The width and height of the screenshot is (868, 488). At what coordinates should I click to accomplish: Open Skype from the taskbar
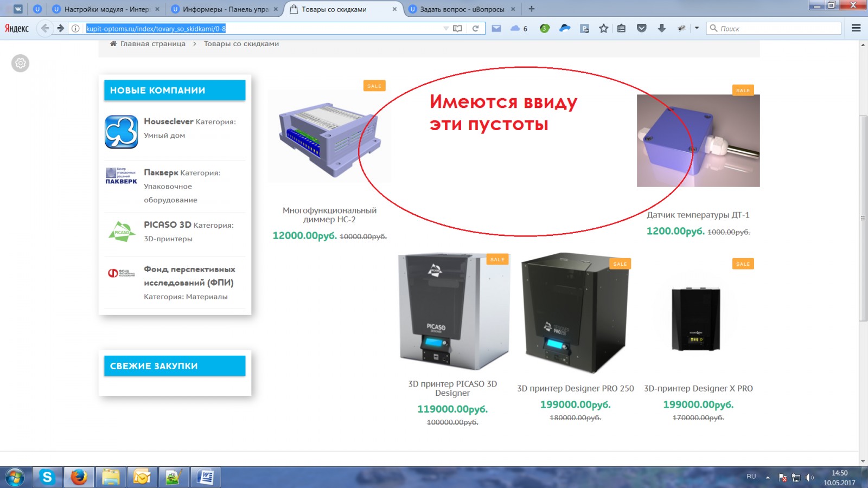click(47, 477)
